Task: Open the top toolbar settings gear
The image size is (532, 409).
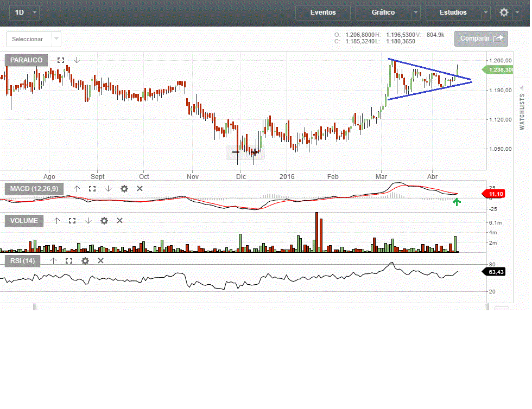Action: (504, 12)
